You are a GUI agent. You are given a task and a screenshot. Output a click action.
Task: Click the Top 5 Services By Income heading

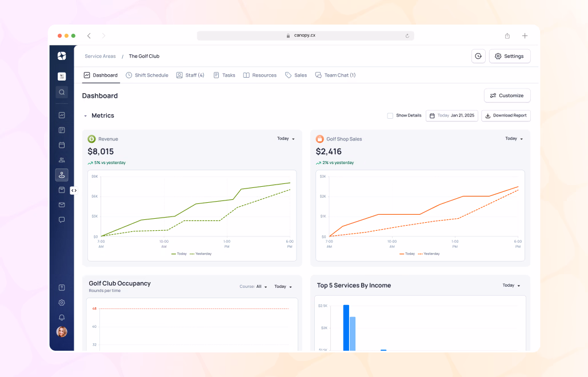click(354, 285)
